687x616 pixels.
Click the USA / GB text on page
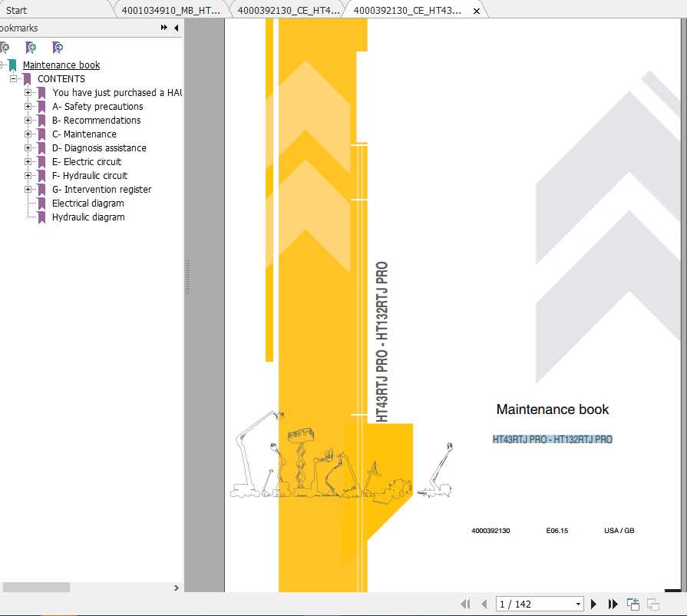click(x=619, y=531)
